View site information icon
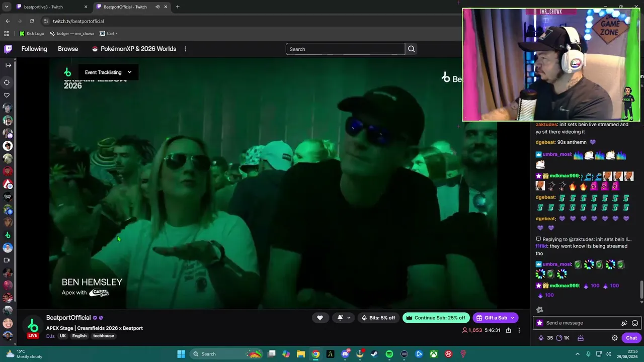Screen dimensions: 644x362 point(46,21)
